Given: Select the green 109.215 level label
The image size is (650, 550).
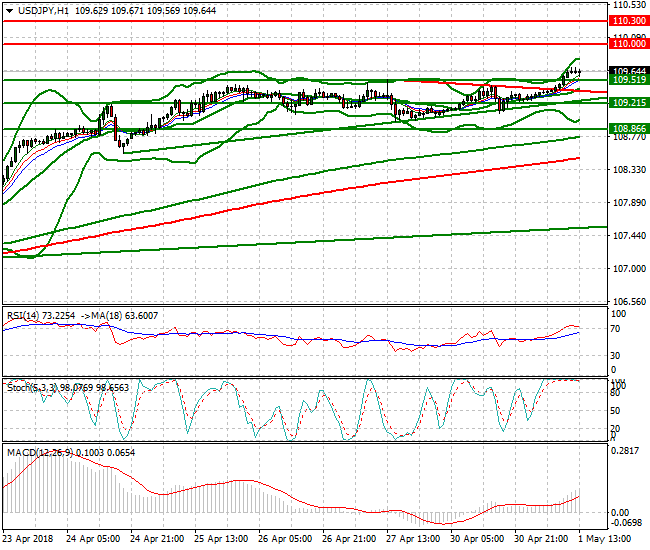Looking at the screenshot, I should pyautogui.click(x=629, y=102).
